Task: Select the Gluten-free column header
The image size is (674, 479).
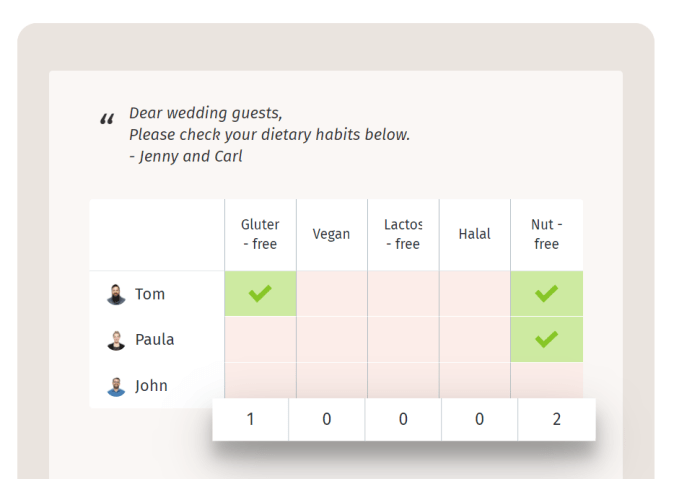Action: click(x=260, y=234)
